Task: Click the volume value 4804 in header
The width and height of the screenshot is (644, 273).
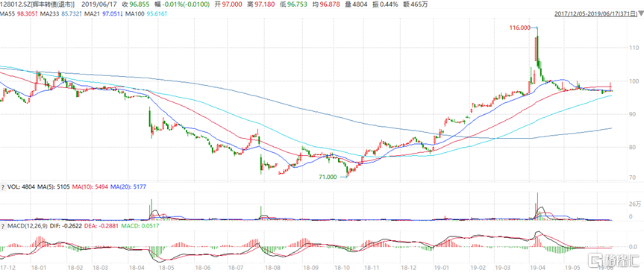Action: pyautogui.click(x=360, y=4)
